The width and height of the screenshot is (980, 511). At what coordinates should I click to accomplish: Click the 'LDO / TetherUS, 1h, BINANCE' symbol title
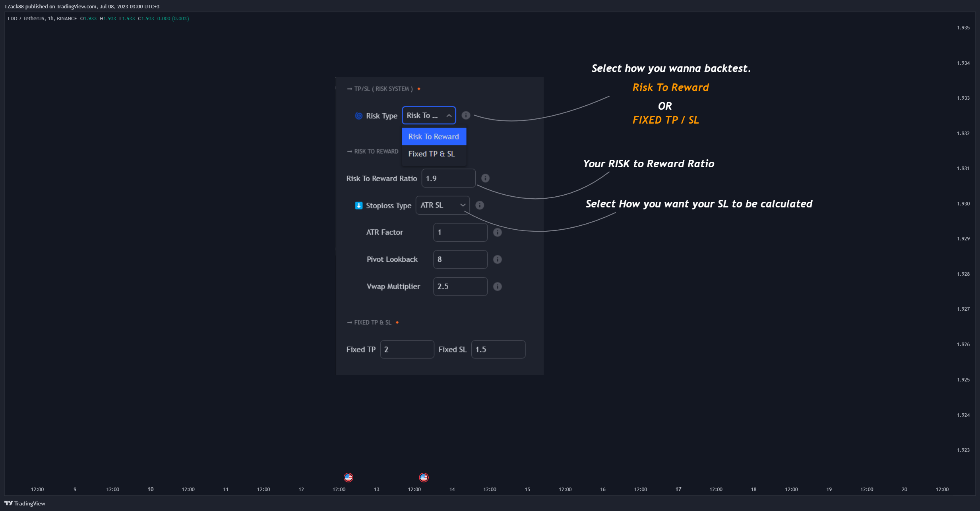pyautogui.click(x=43, y=18)
